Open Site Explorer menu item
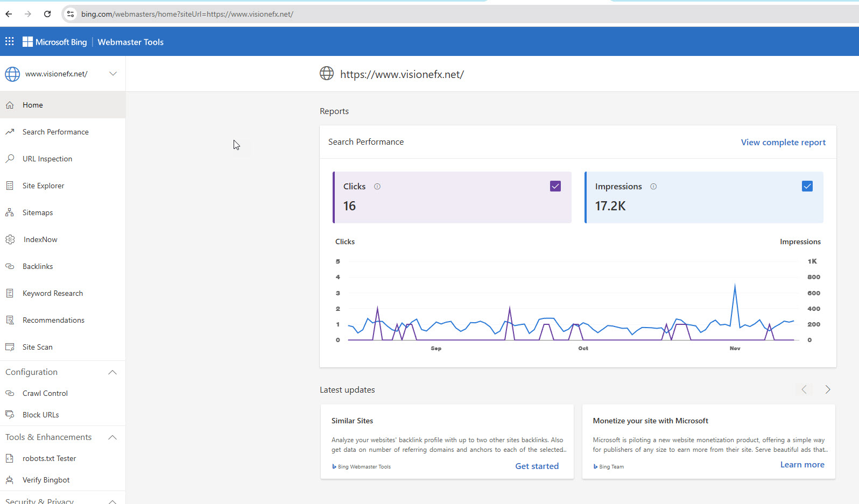859x504 pixels. click(62, 186)
